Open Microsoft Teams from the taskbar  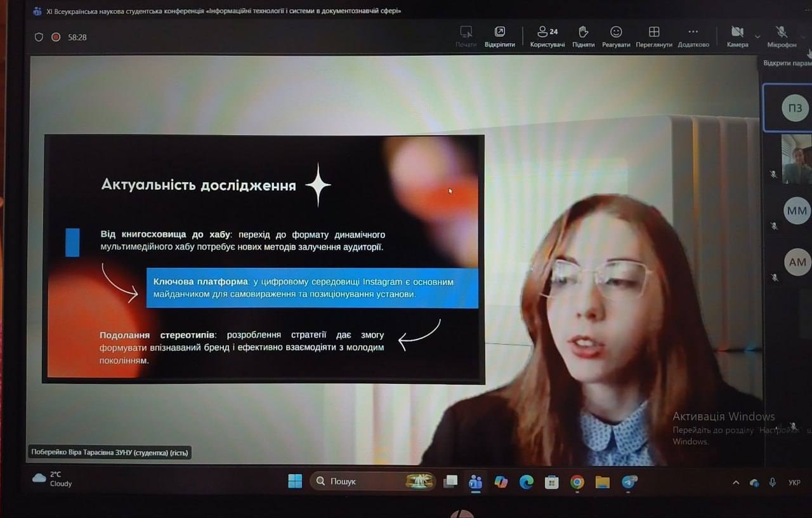point(475,482)
